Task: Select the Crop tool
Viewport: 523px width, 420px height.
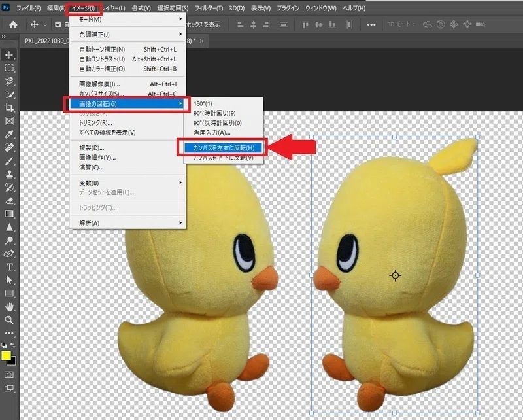Action: pyautogui.click(x=9, y=107)
